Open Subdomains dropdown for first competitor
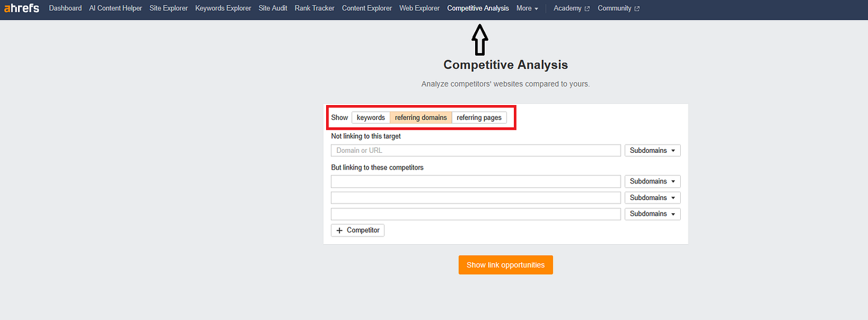The height and width of the screenshot is (320, 868). 653,181
